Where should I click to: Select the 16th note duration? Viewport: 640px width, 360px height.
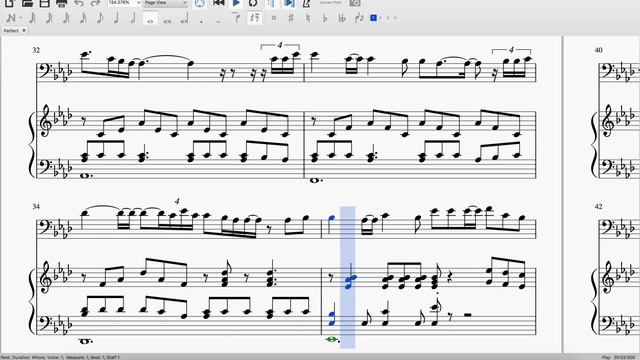pos(83,18)
